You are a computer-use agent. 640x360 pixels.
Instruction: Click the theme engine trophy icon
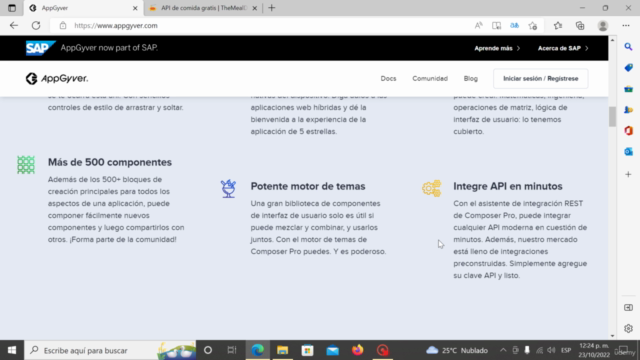228,189
